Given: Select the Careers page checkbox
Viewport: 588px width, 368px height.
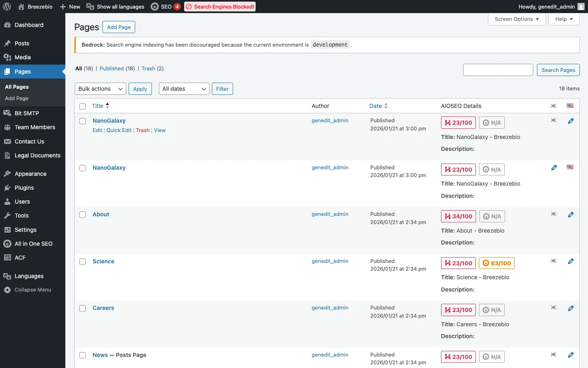Looking at the screenshot, I should [x=82, y=308].
